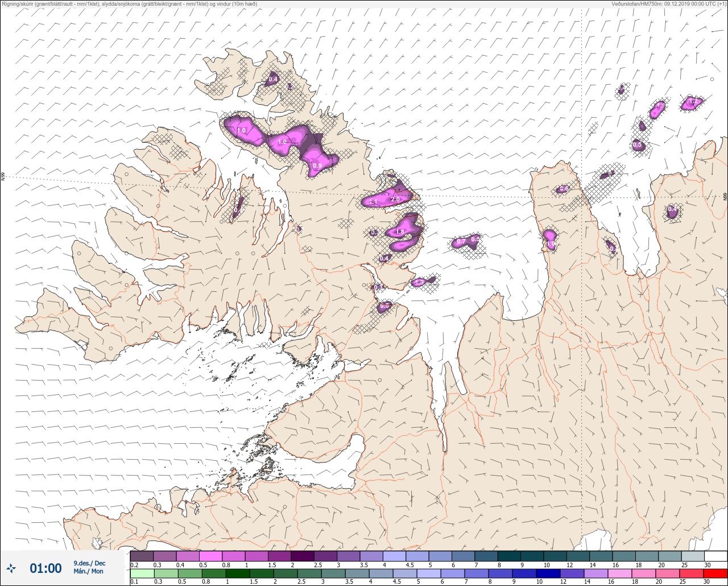Viewport: 728px width, 586px height.
Task: Pick upper legend swatch between 0.4 and 0.5
Action: point(188,556)
